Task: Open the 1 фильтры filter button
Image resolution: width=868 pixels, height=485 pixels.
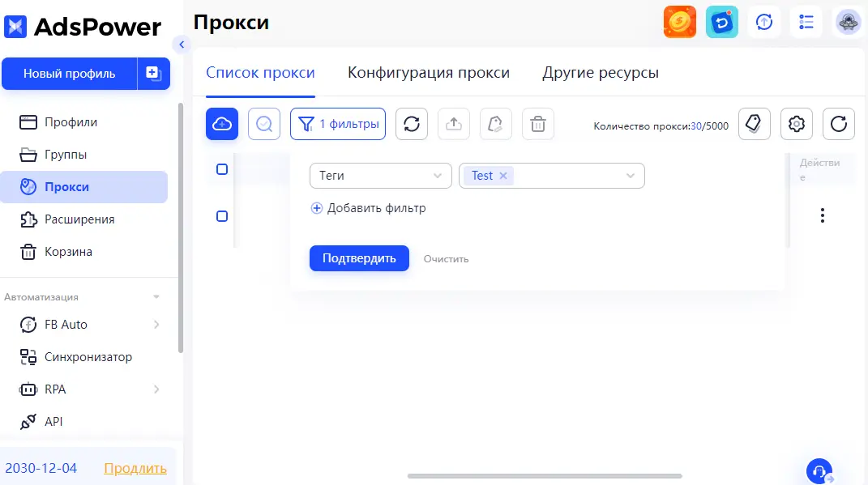Action: coord(338,124)
